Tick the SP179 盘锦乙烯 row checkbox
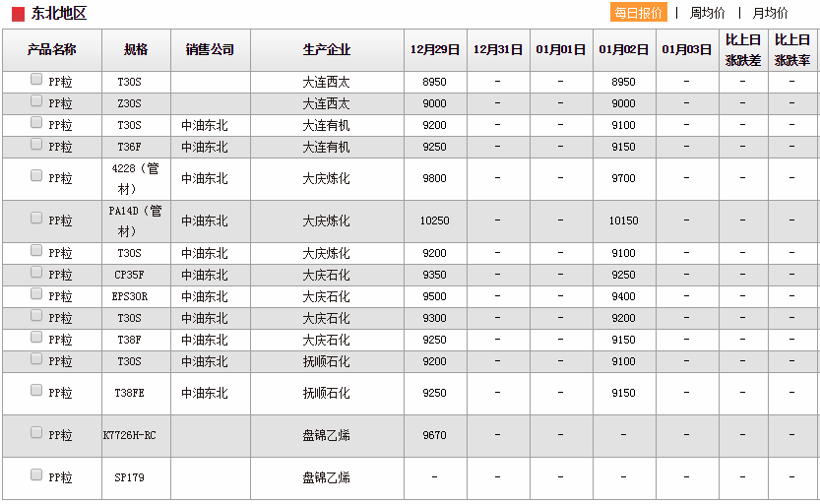The image size is (820, 504). 36,474
